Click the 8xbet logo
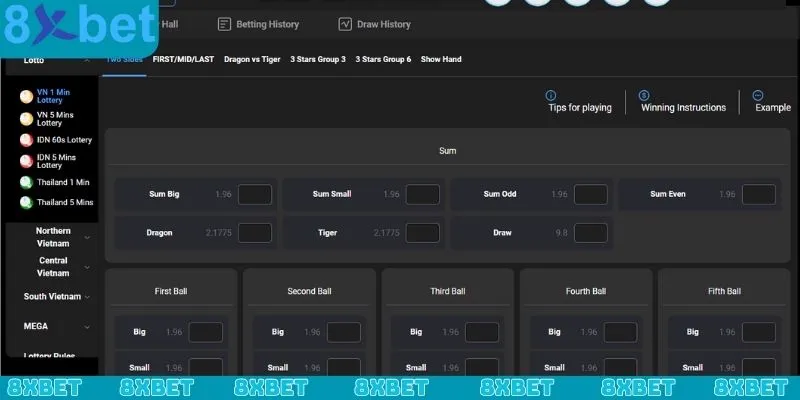The width and height of the screenshot is (800, 400). (x=78, y=28)
